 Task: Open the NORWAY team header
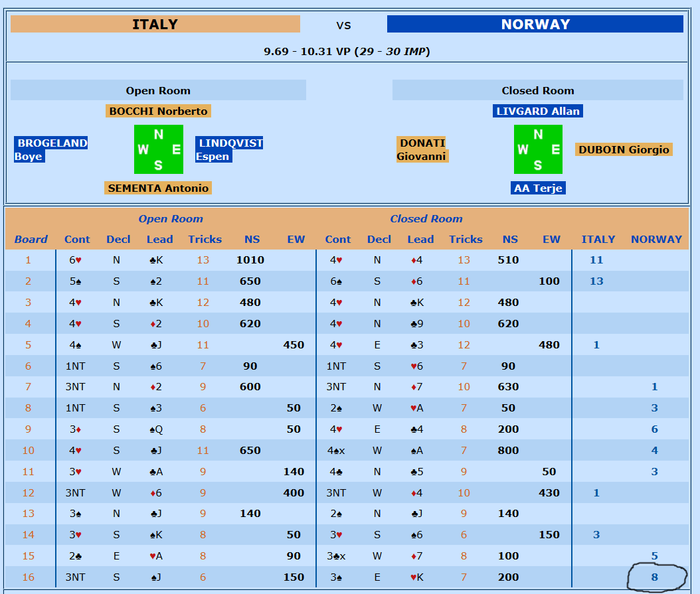[x=535, y=25]
